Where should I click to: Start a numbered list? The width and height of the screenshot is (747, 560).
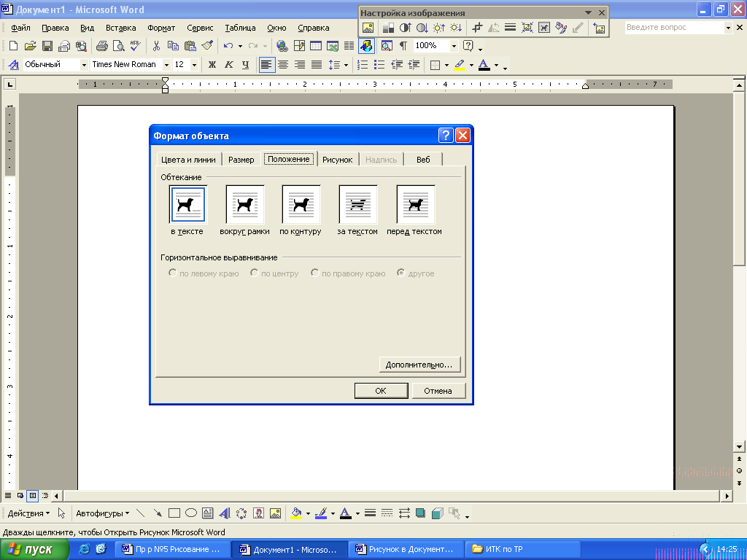(x=363, y=64)
